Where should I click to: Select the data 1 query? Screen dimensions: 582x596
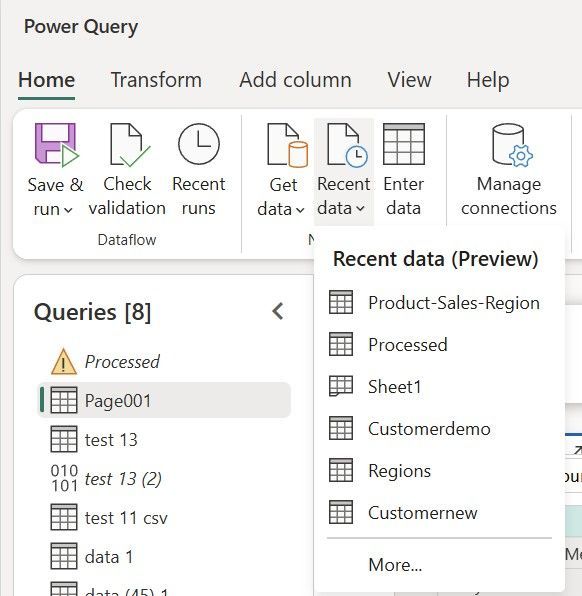tap(165, 557)
